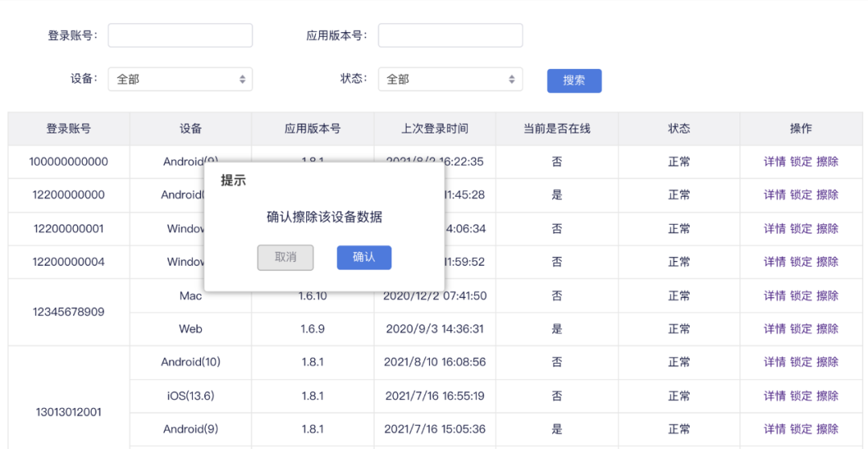Click 擦除 for account 12200000004
Image resolution: width=868 pixels, height=449 pixels.
click(x=827, y=262)
